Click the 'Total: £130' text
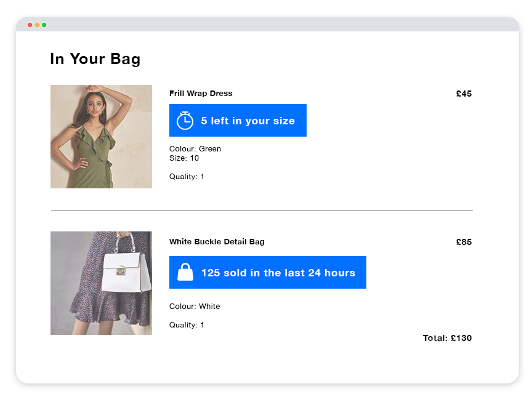The height and width of the screenshot is (405, 532). click(x=447, y=338)
